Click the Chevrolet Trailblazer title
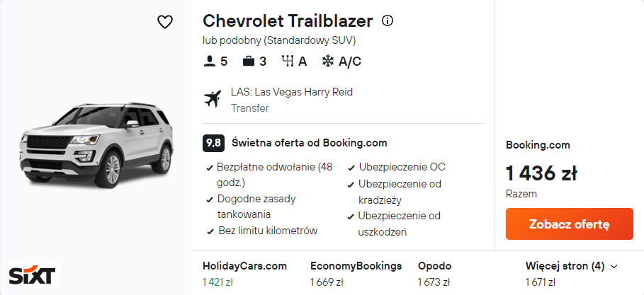 coord(288,21)
